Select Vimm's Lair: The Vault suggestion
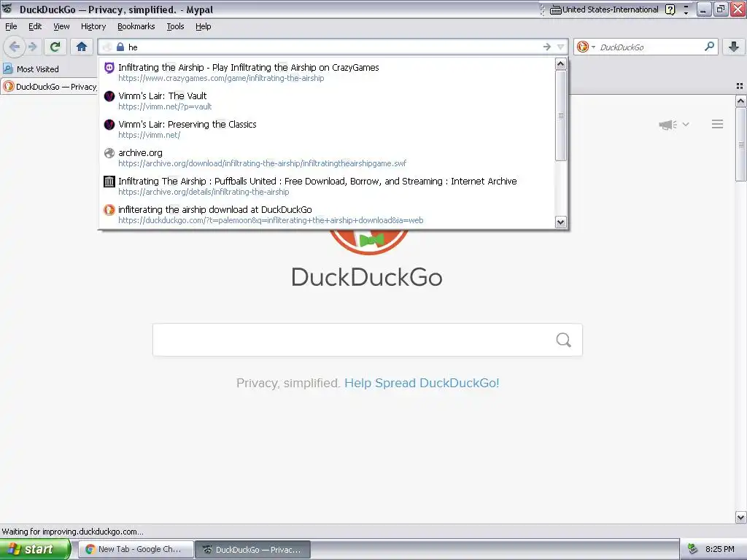The image size is (747, 560). coord(327,101)
